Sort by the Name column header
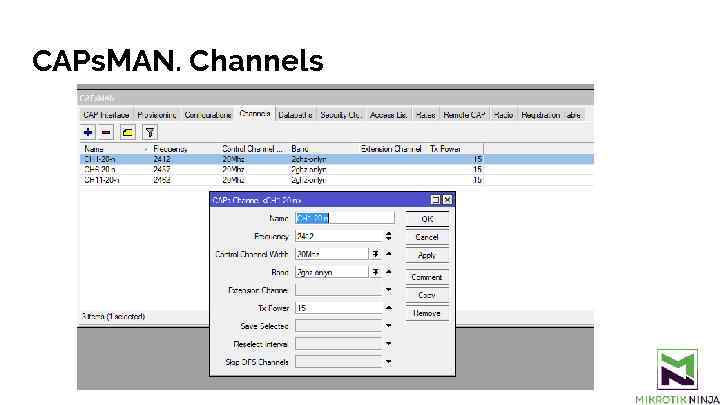This screenshot has width=720, height=405. (x=115, y=149)
